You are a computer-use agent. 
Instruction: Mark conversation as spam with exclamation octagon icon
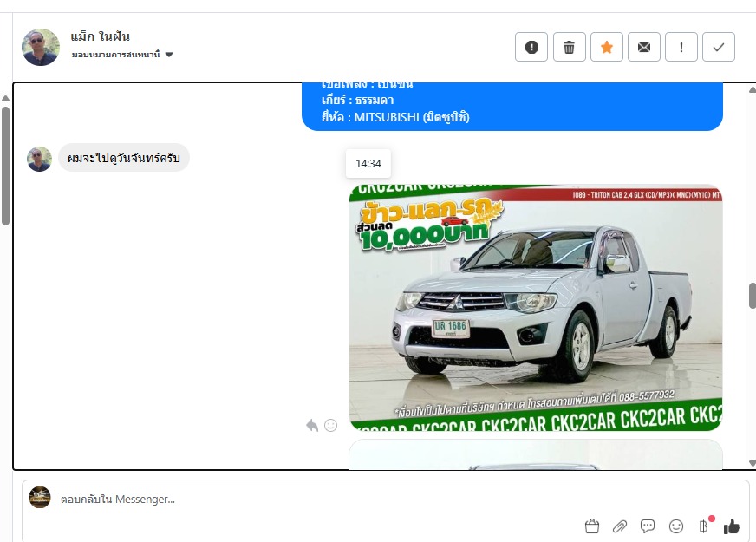pyautogui.click(x=531, y=47)
